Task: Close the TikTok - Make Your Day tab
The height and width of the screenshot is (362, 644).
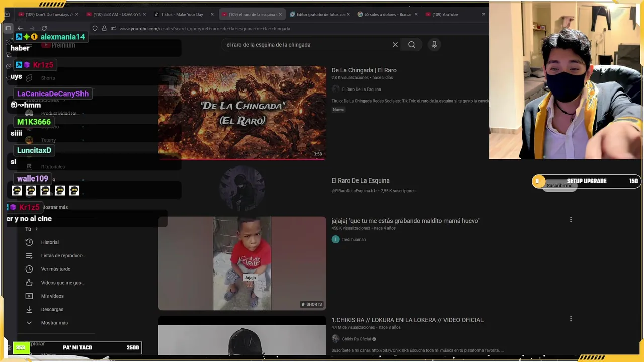Action: click(212, 14)
